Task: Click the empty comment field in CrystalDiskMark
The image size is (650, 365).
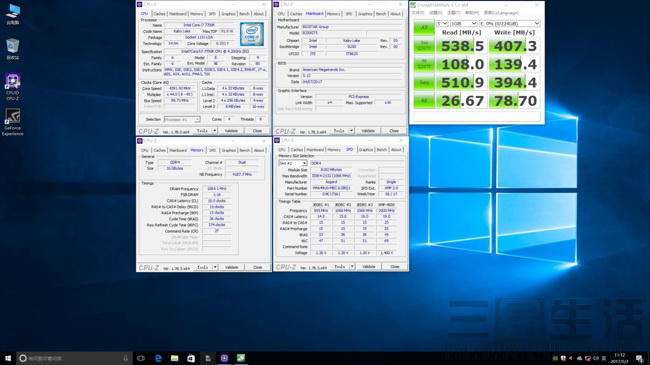Action: 477,117
